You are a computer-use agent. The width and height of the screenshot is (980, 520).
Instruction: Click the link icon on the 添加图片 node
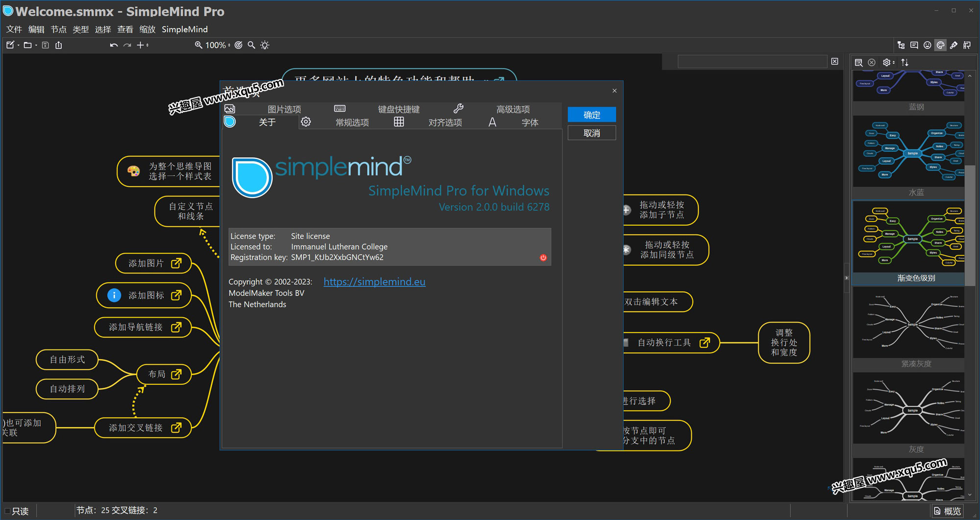coord(176,263)
